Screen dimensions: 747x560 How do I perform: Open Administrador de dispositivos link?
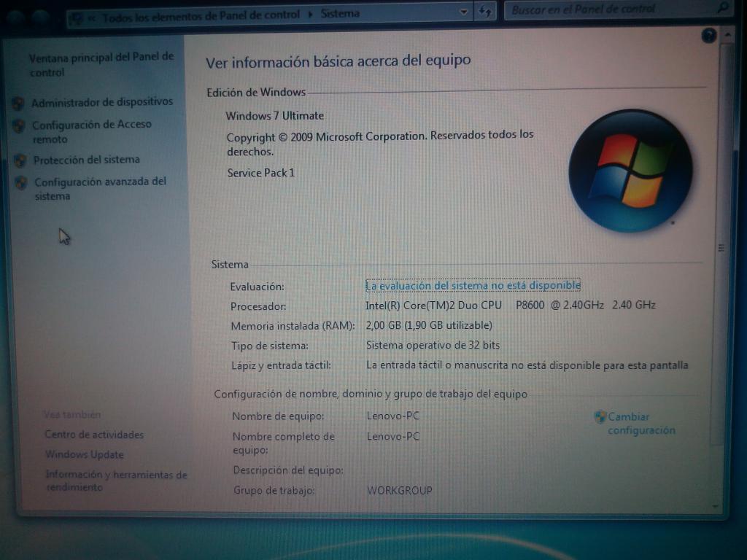click(x=102, y=102)
